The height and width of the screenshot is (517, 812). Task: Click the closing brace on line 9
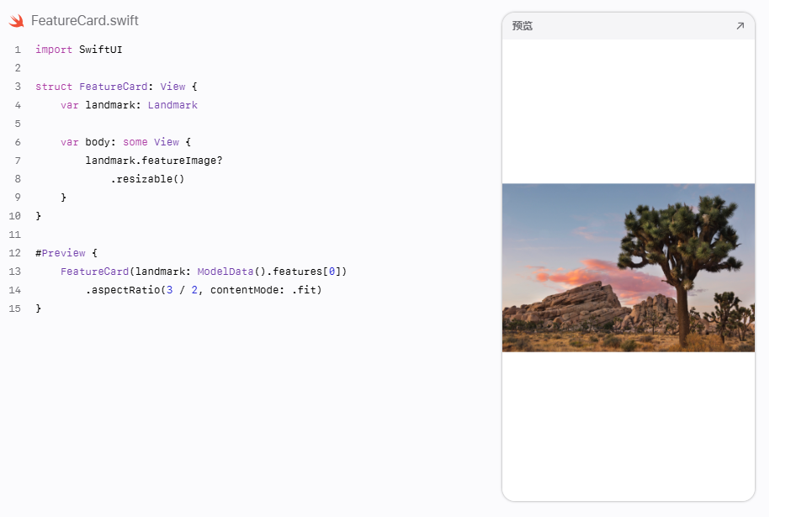[x=63, y=198]
